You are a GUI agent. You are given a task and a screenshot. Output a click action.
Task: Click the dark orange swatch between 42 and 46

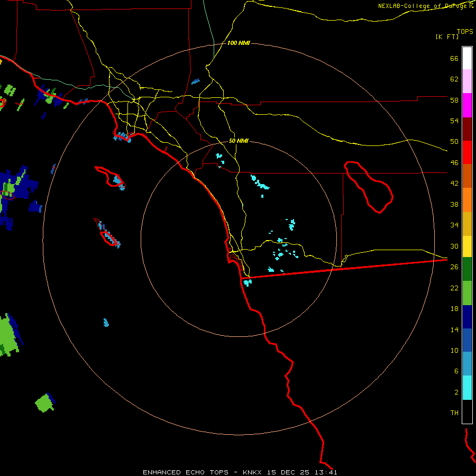[x=467, y=176]
